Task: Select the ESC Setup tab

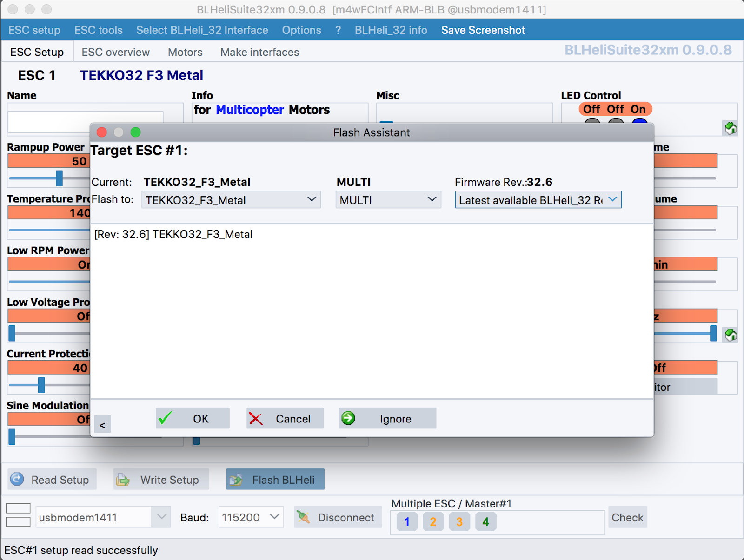Action: (37, 52)
